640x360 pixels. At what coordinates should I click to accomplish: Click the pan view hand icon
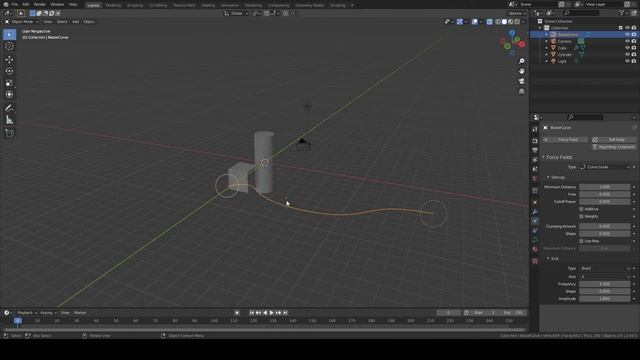pos(522,71)
